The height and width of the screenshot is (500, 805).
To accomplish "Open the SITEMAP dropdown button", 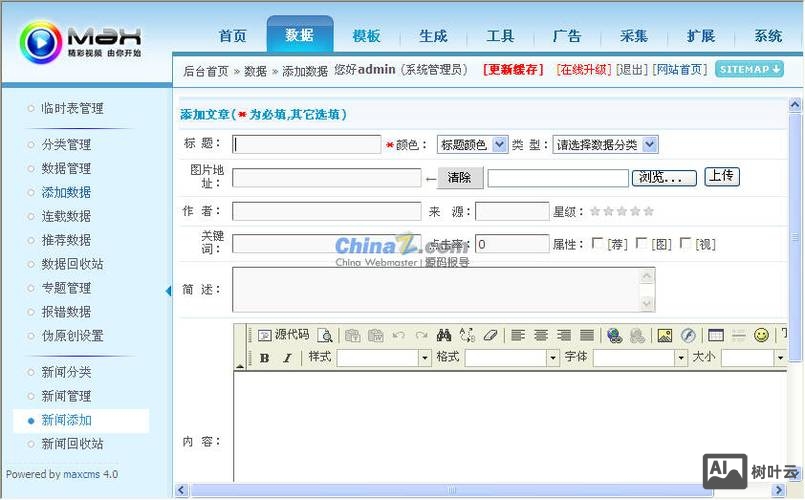I will tap(749, 69).
